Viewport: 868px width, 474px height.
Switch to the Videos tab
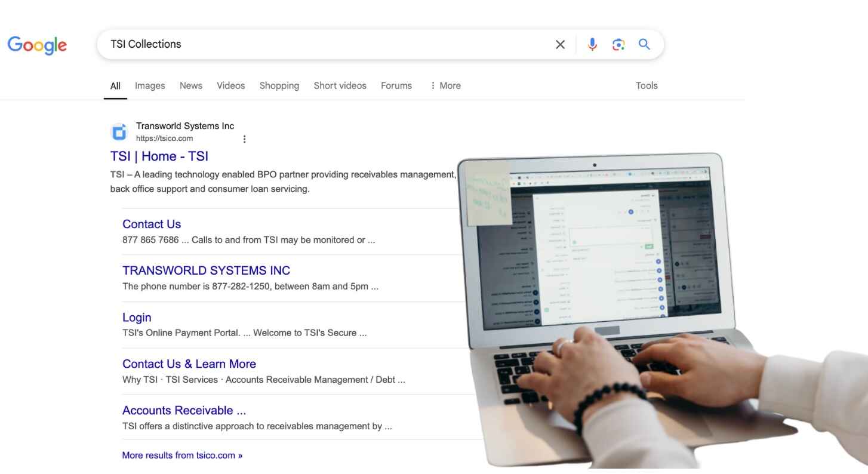click(x=231, y=86)
